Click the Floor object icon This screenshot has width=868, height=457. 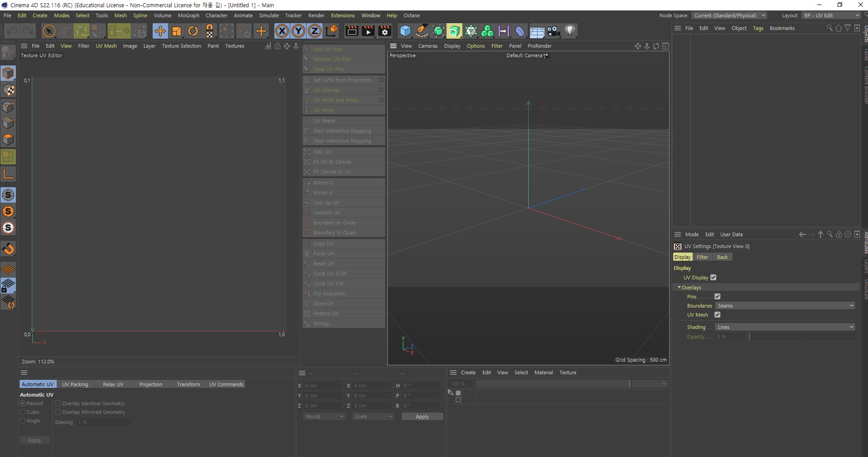coord(537,31)
